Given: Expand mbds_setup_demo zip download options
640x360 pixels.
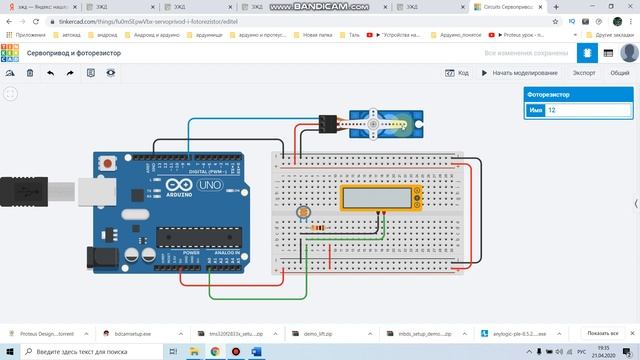Looking at the screenshot, I should 464,334.
